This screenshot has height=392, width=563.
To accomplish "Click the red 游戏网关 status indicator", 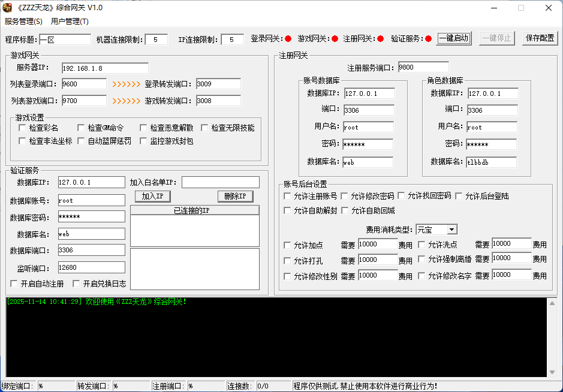I will tap(335, 39).
